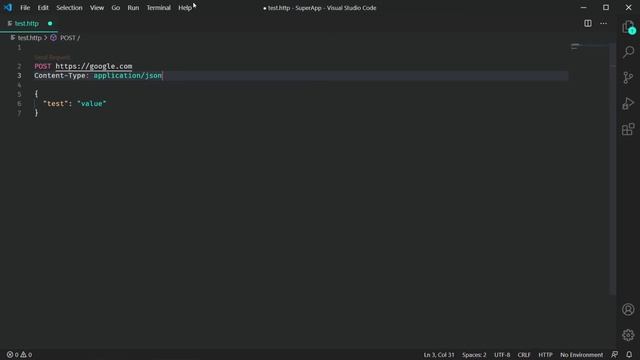The image size is (640, 360).
Task: Click the https://google.com URL link
Action: pos(94,66)
